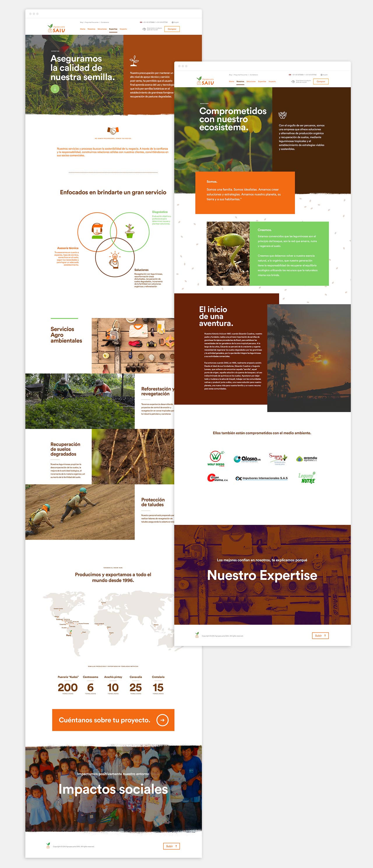Click the Alaska S.A. partner logo

point(247,459)
